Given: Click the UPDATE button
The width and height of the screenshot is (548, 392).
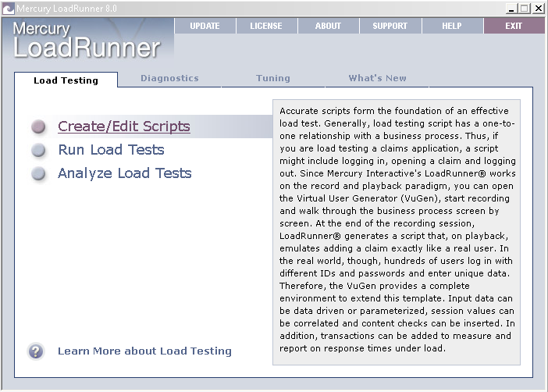Looking at the screenshot, I should 205,26.
